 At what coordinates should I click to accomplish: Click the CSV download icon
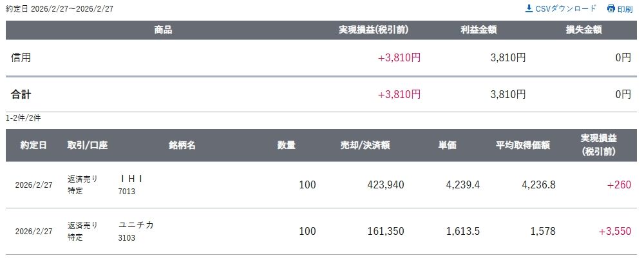click(529, 8)
